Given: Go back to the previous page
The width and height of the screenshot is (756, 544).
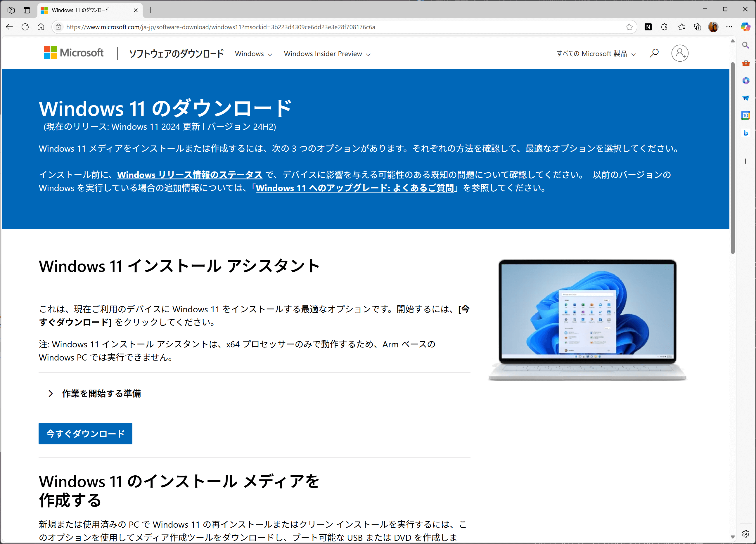Looking at the screenshot, I should [9, 27].
